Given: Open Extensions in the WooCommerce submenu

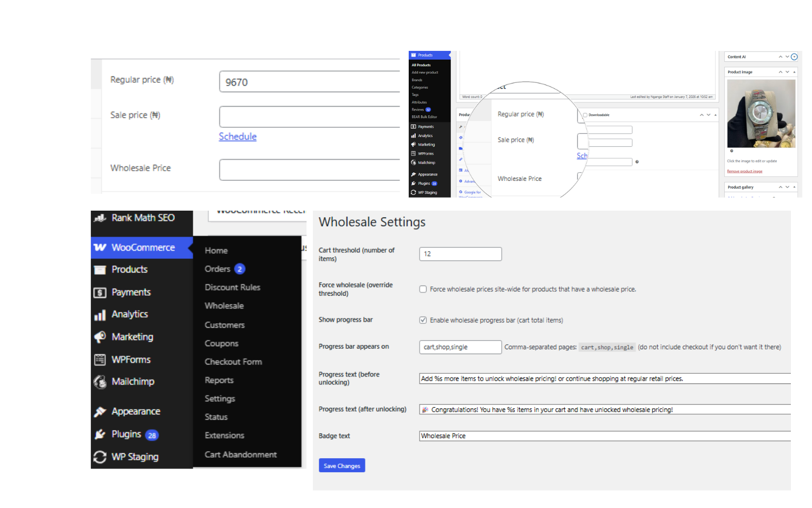Looking at the screenshot, I should (x=225, y=435).
